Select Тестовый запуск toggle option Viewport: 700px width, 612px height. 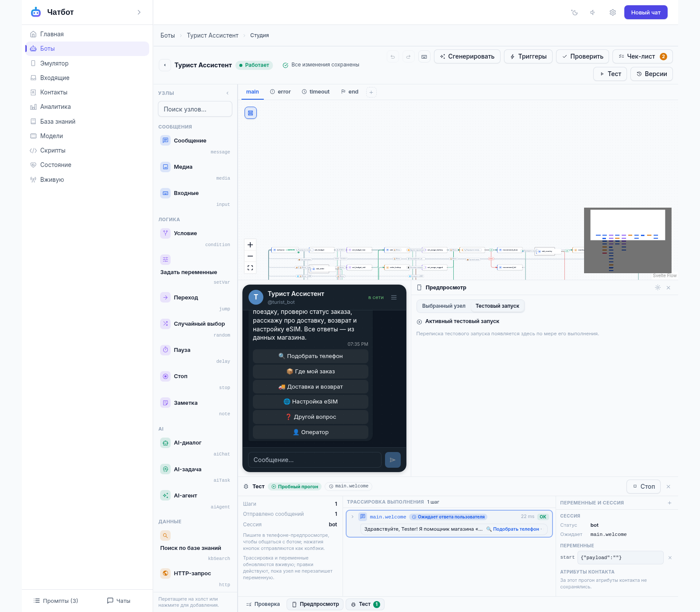click(x=497, y=306)
